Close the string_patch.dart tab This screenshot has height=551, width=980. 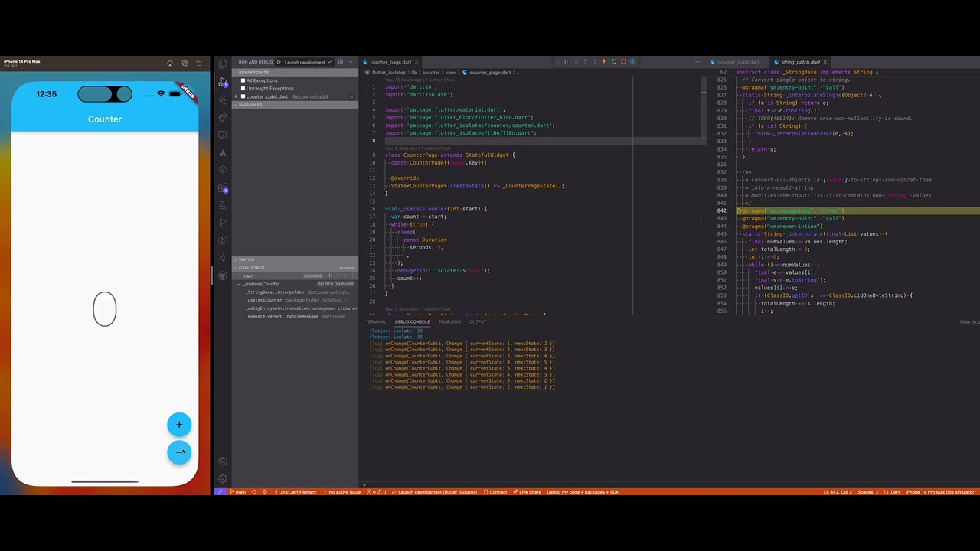tap(825, 62)
